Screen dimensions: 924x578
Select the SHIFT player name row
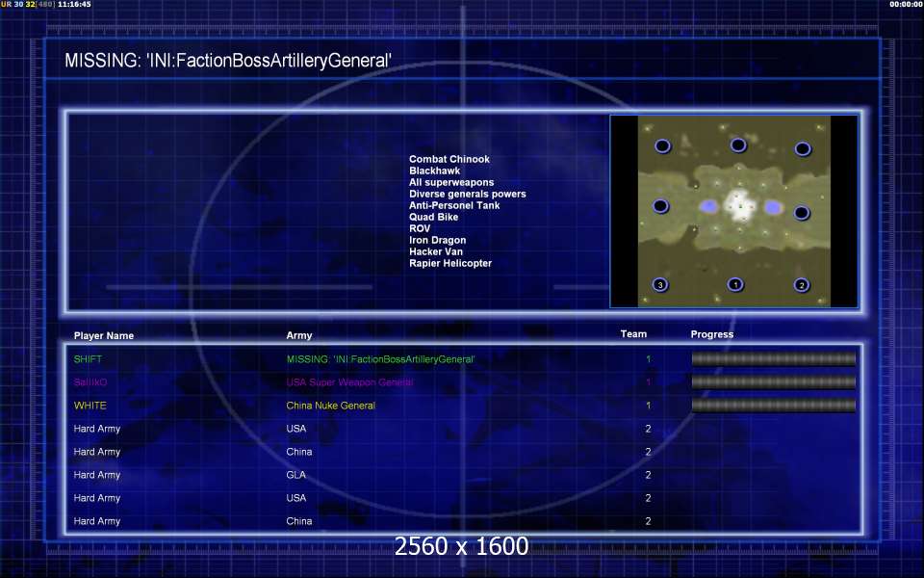click(x=463, y=358)
